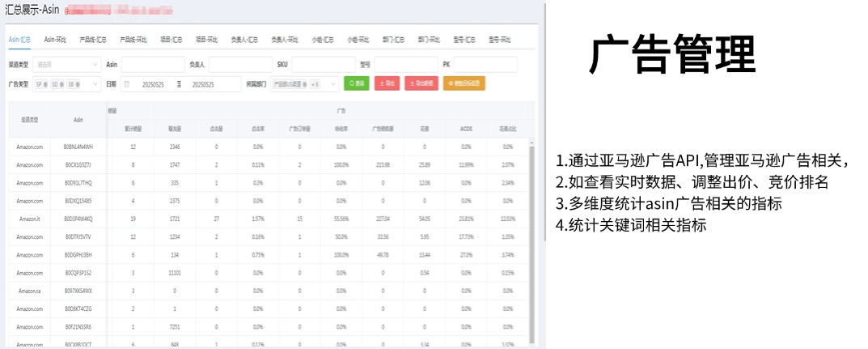Switch to the Asin-环比 tab
868x349 pixels.
point(56,39)
